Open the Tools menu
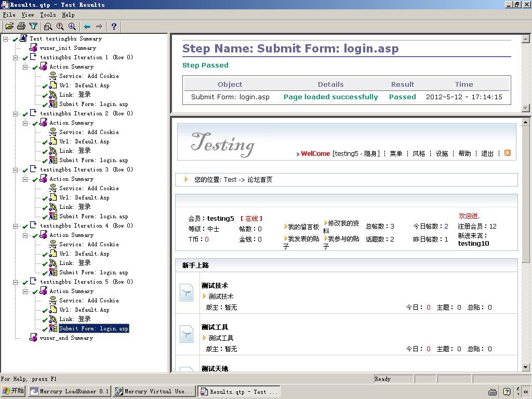 click(48, 15)
